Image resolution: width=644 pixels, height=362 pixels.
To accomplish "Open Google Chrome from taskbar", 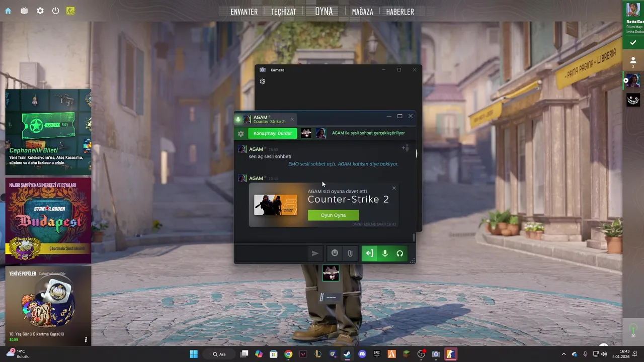I will coord(288,354).
